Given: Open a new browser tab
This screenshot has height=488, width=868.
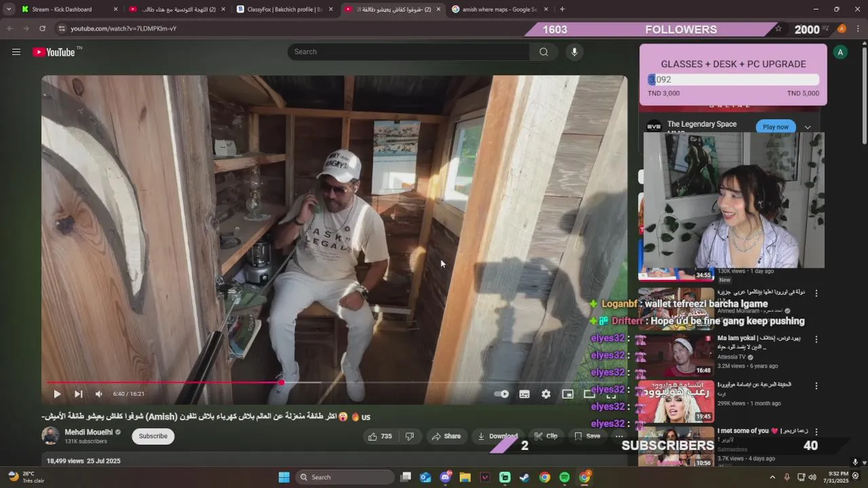Looking at the screenshot, I should 562,9.
